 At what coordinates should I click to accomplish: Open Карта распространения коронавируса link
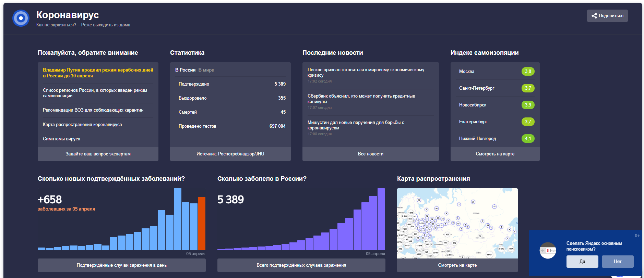pyautogui.click(x=82, y=125)
